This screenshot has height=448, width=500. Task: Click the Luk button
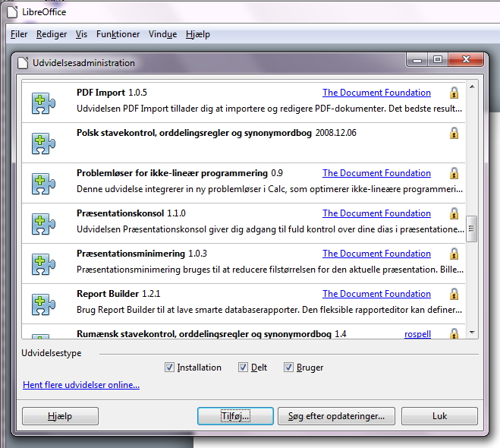coord(439,416)
